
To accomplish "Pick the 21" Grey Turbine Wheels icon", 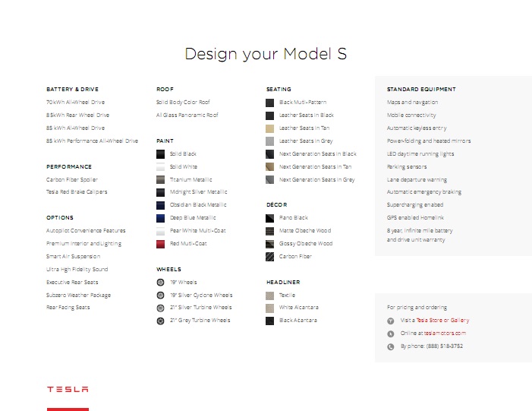I will pyautogui.click(x=160, y=321).
